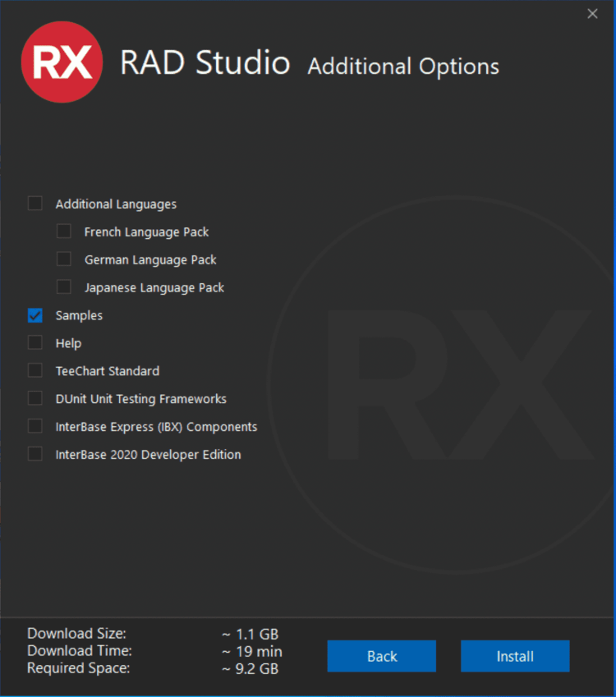Click the 'Help' label text
Viewport: 616px width, 697px height.
coord(68,344)
